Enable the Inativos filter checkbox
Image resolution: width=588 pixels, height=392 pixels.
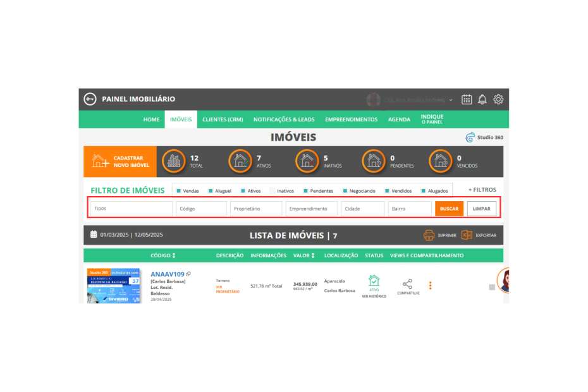tap(273, 190)
